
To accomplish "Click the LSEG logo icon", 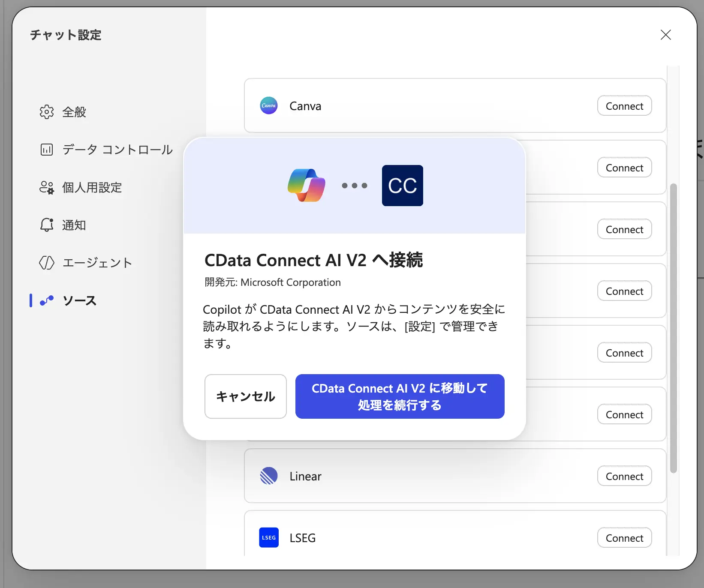I will coord(269,537).
